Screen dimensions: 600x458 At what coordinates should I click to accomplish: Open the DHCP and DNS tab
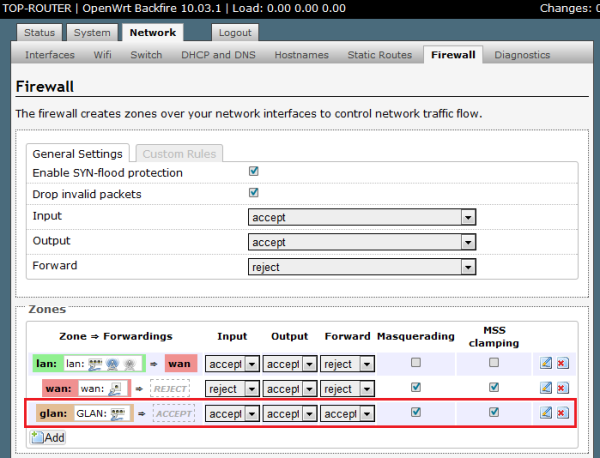pyautogui.click(x=217, y=55)
